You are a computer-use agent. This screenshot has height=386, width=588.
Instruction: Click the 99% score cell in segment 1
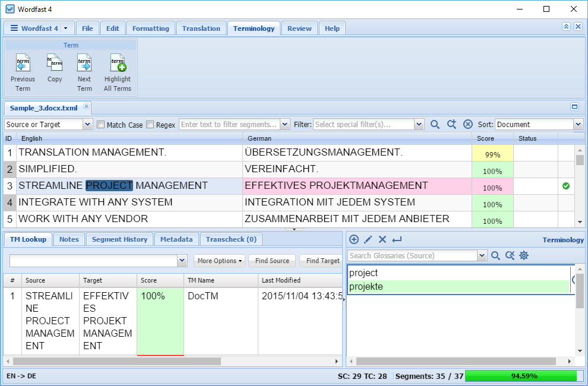click(492, 153)
